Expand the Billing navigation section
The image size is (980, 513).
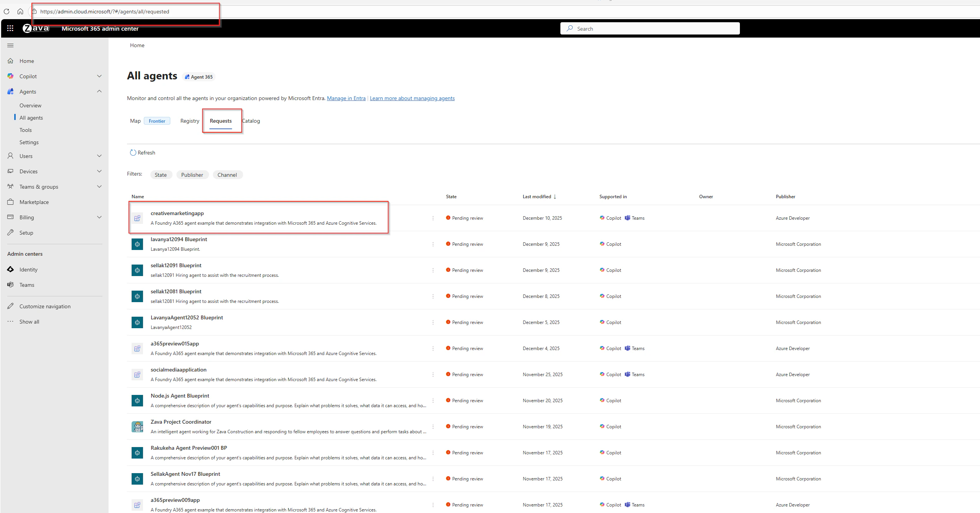99,217
